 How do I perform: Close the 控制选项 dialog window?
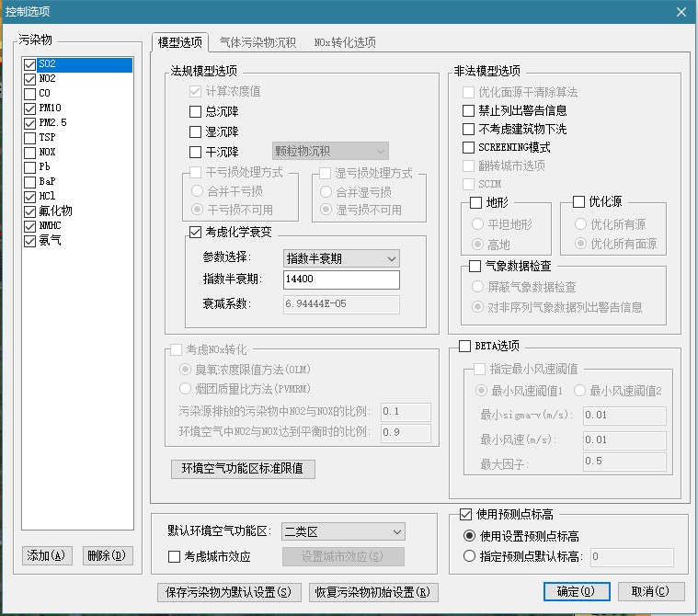[x=681, y=11]
